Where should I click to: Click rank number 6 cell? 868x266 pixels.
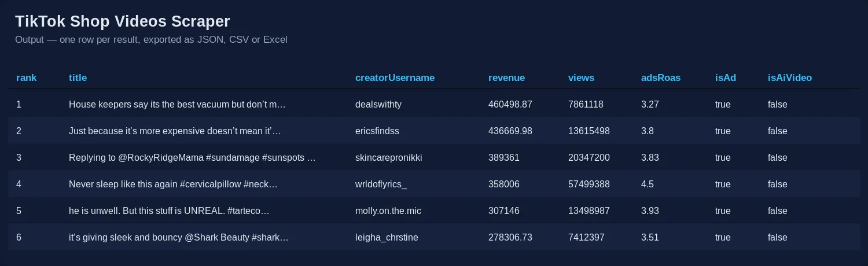coord(19,238)
